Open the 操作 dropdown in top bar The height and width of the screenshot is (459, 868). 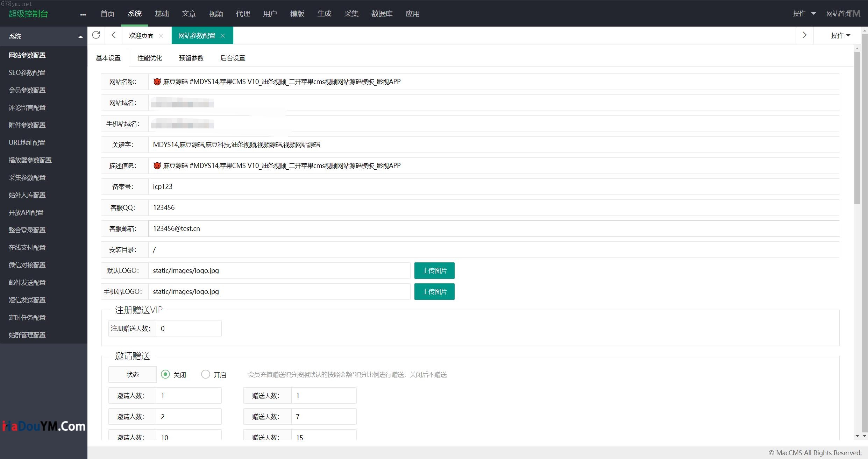tap(804, 14)
